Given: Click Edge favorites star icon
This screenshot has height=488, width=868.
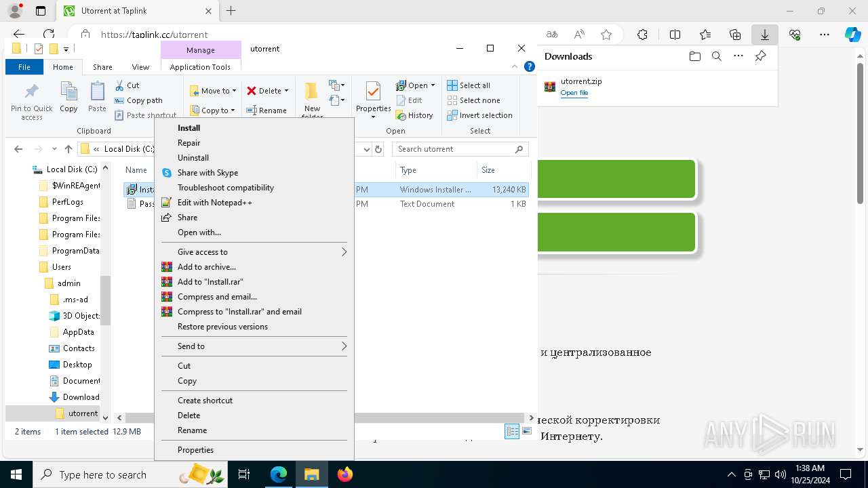Looking at the screenshot, I should click(606, 35).
